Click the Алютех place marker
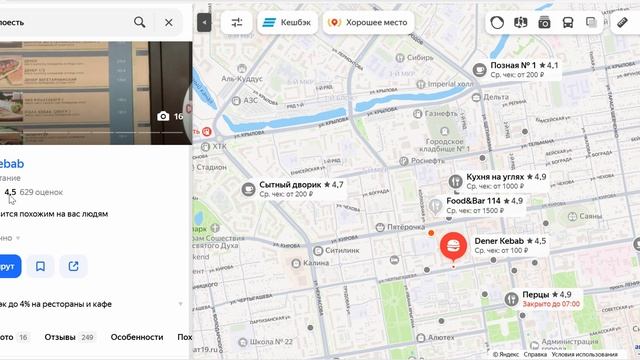 421,338
